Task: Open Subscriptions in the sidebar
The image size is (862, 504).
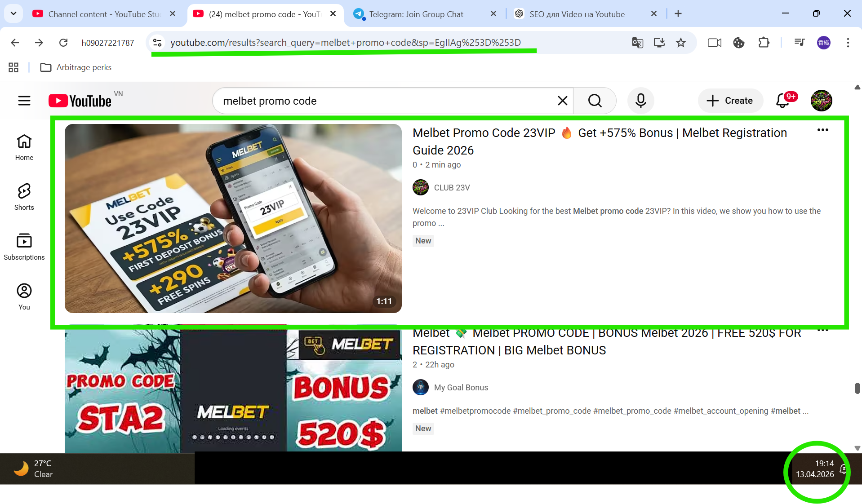Action: [x=24, y=247]
